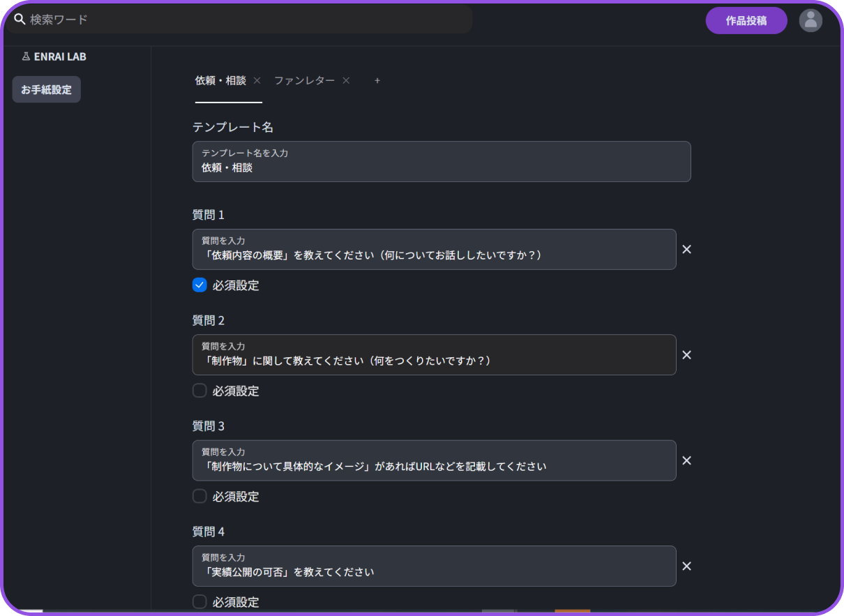Check 必須設定 under 質問 3
Screen dimensions: 844x616
[x=199, y=496]
